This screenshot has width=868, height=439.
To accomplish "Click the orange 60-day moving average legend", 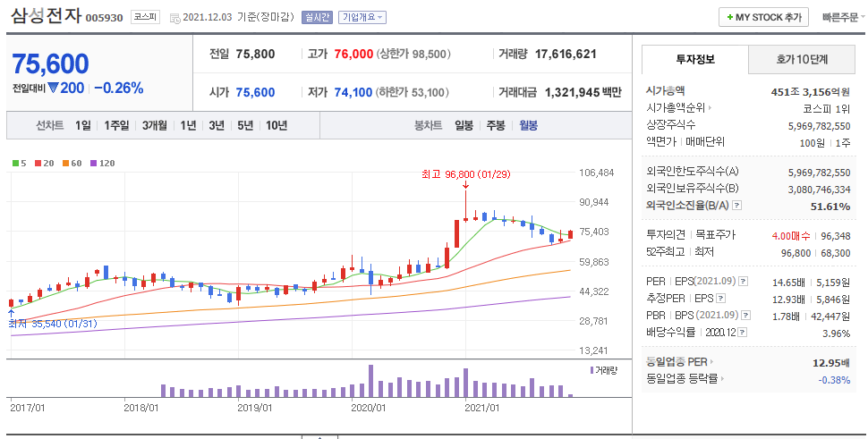I will (72, 163).
